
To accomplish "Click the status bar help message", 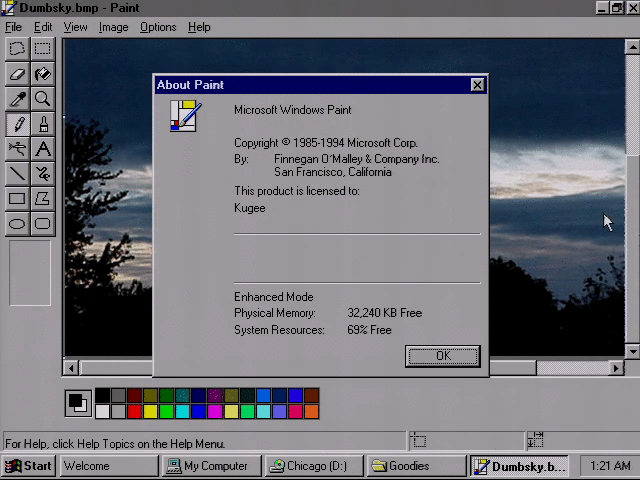I will click(x=115, y=444).
